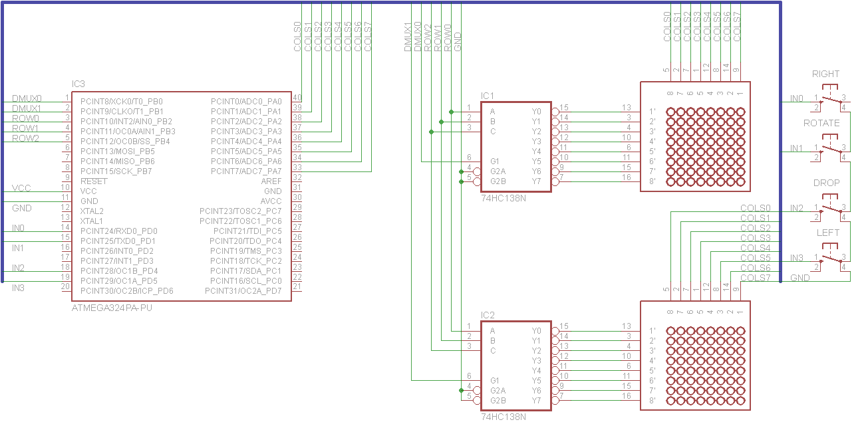Screen dimensions: 868x424
Task: Click the IC3 reference label
Action: pyautogui.click(x=78, y=84)
